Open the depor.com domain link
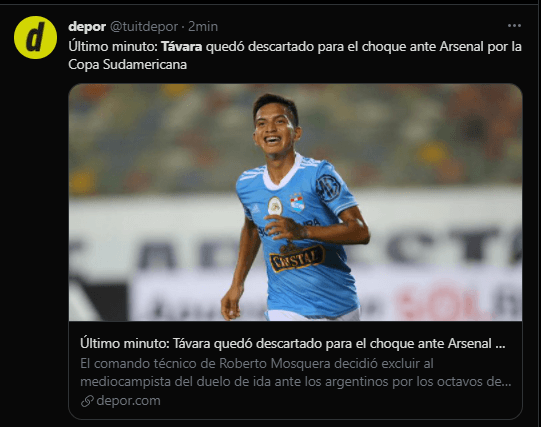This screenshot has height=427, width=541. coord(128,401)
